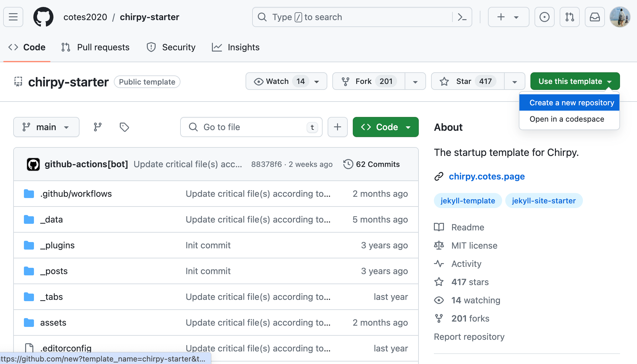
Task: Click the chirpy-starter repository title
Action: pyautogui.click(x=69, y=82)
